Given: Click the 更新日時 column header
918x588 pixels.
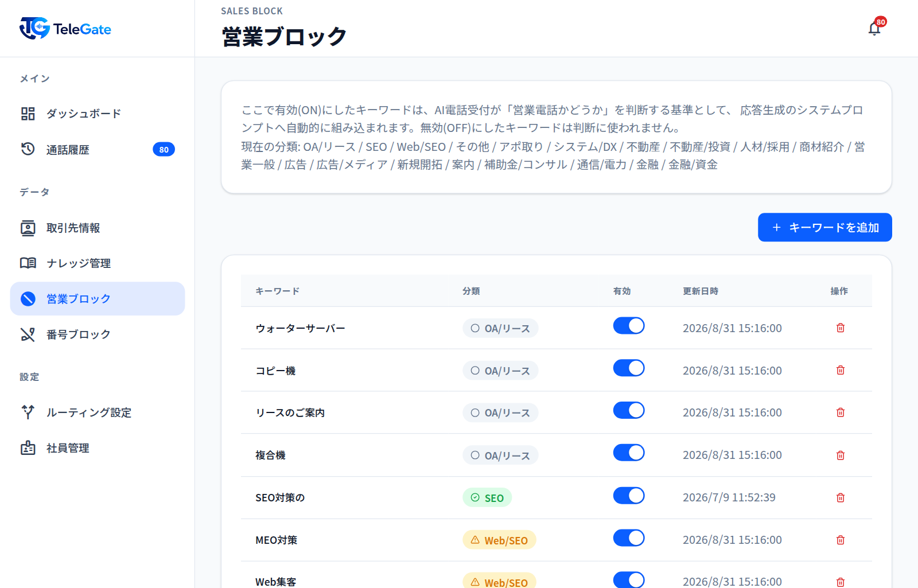Looking at the screenshot, I should point(701,291).
